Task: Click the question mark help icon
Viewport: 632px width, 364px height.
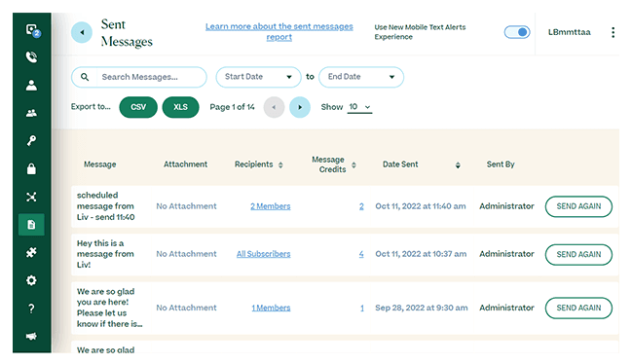Action: pyautogui.click(x=31, y=309)
